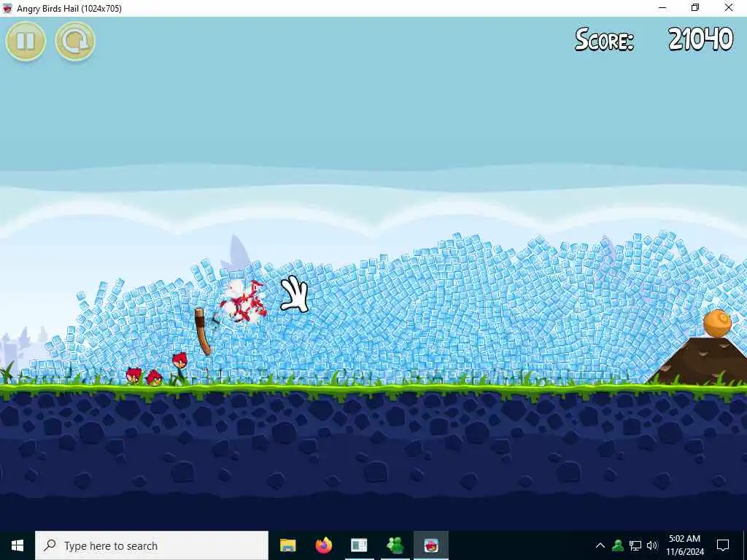Image resolution: width=747 pixels, height=560 pixels.
Task: Open the volume speaker tray icon
Action: (x=652, y=545)
